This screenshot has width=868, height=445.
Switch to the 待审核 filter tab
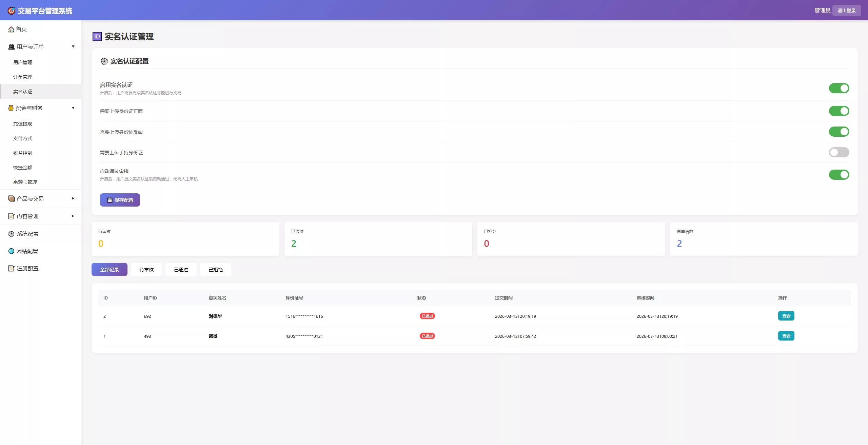[146, 270]
